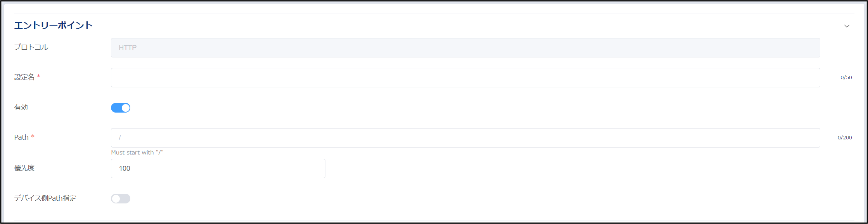Click the disabled HTTP protocol field

(x=465, y=48)
